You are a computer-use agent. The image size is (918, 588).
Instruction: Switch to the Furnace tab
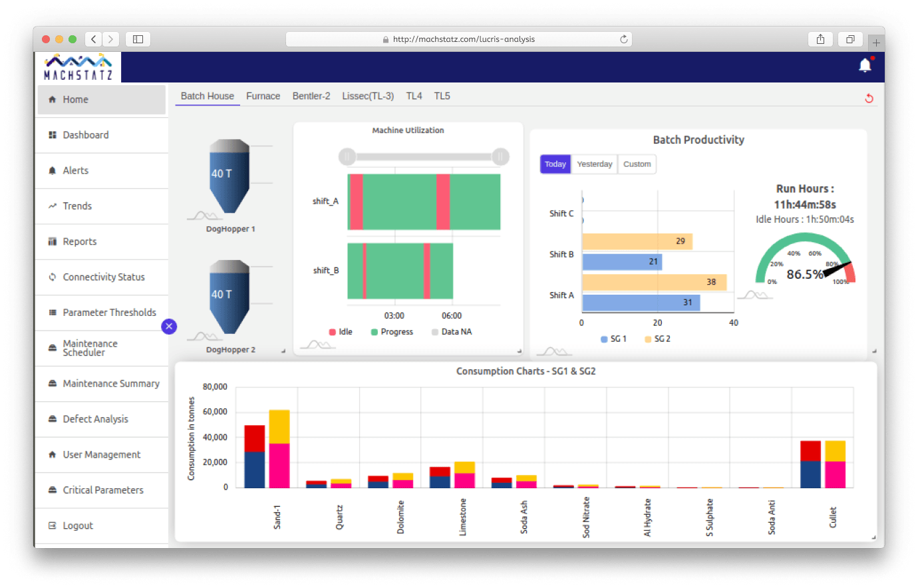click(263, 96)
